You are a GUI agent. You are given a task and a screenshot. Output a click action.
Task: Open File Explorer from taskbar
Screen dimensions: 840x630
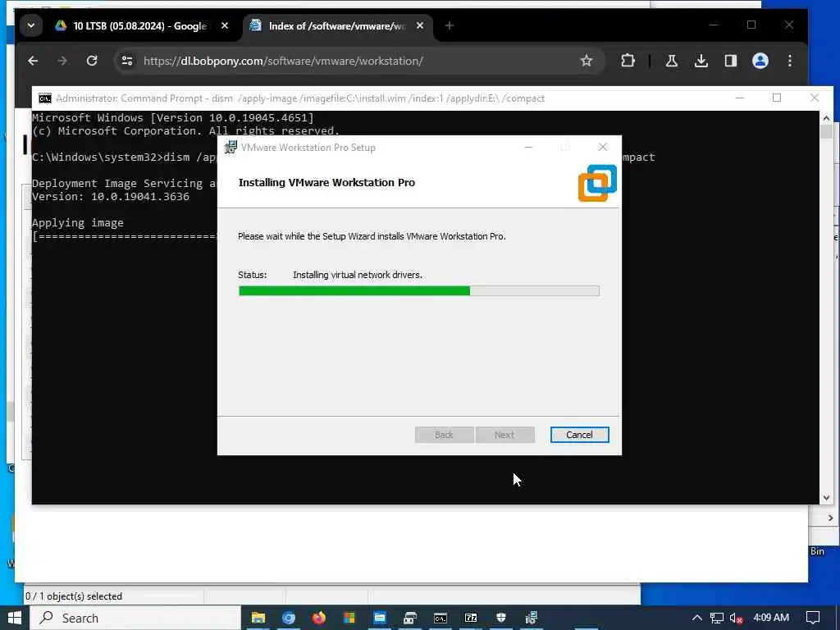[x=258, y=618]
